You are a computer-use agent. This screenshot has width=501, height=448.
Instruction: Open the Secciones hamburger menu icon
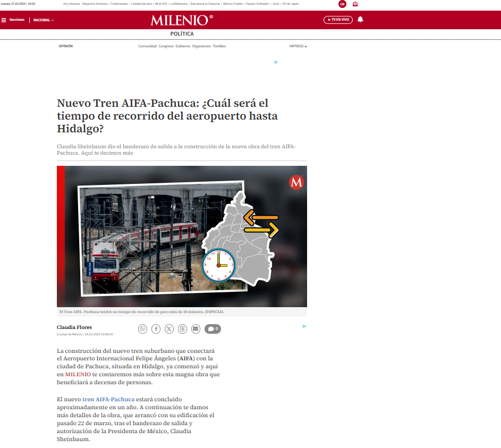(4, 20)
